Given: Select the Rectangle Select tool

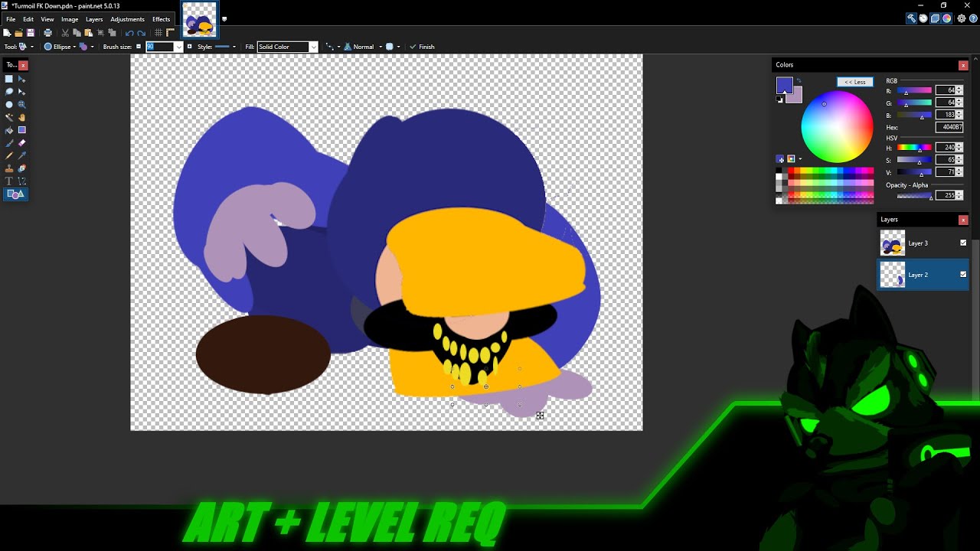Looking at the screenshot, I should [x=9, y=79].
